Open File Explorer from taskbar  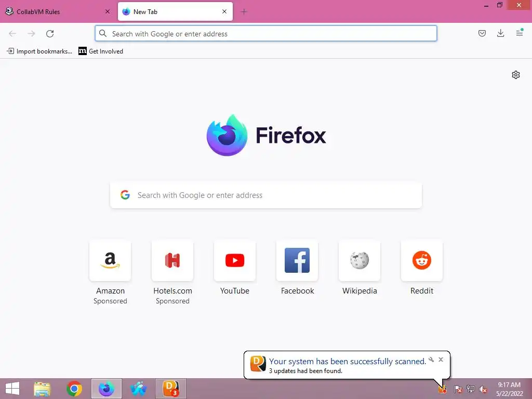pos(42,389)
